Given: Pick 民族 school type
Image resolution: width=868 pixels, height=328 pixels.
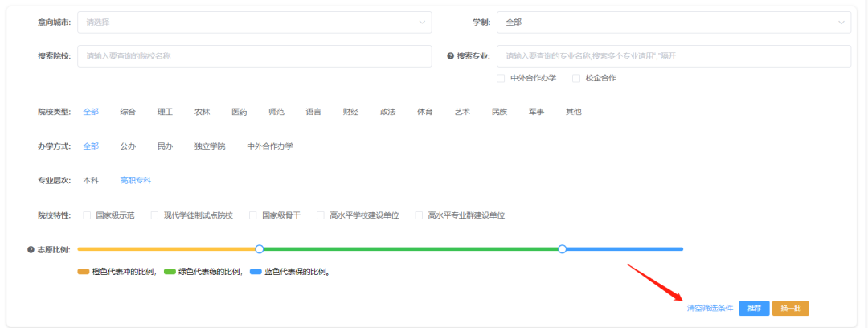Looking at the screenshot, I should click(x=499, y=112).
